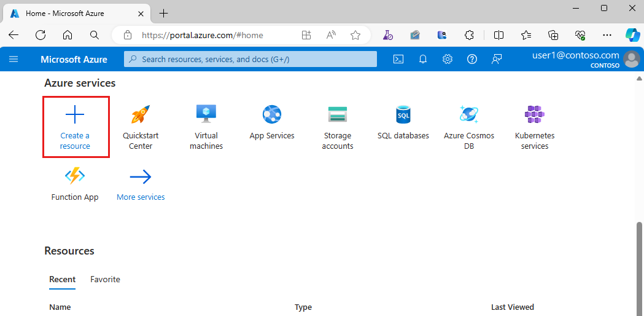Focus the Search resources, services, and docs box
This screenshot has height=316, width=644.
250,59
